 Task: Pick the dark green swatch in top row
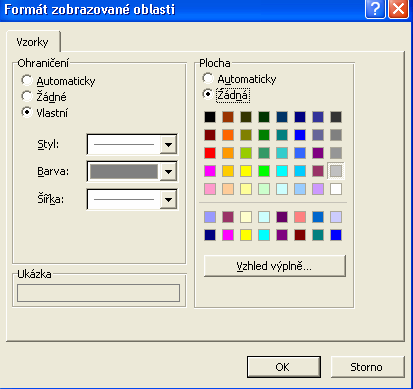point(264,117)
